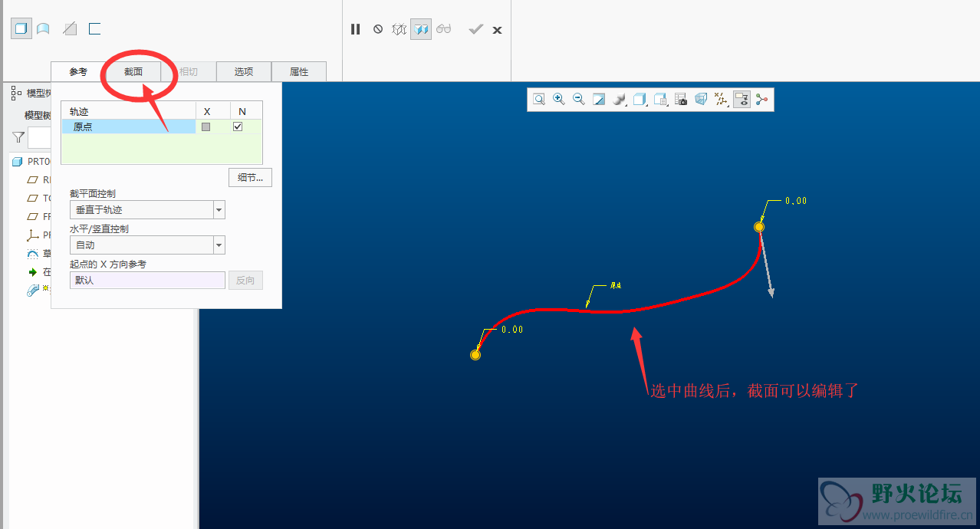Click the refit zoom icon
The height and width of the screenshot is (529, 980).
coord(539,99)
